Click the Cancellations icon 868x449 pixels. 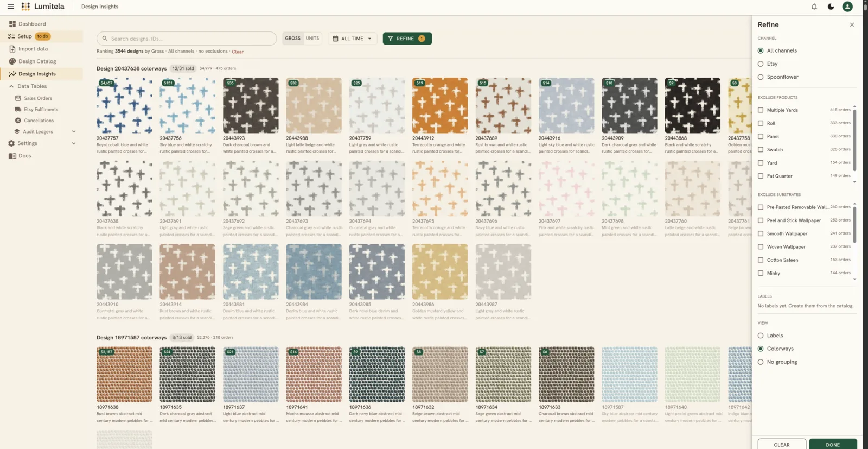click(18, 121)
